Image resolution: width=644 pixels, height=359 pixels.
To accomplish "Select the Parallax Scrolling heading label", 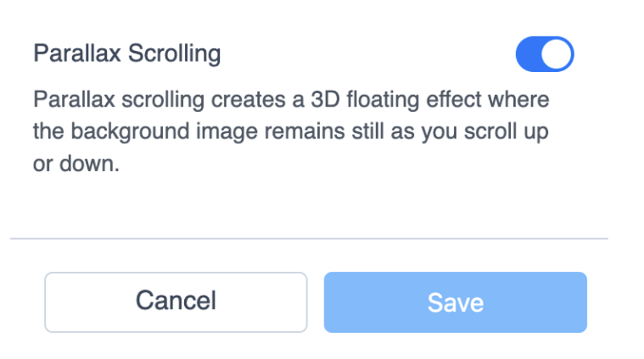I will pos(127,54).
